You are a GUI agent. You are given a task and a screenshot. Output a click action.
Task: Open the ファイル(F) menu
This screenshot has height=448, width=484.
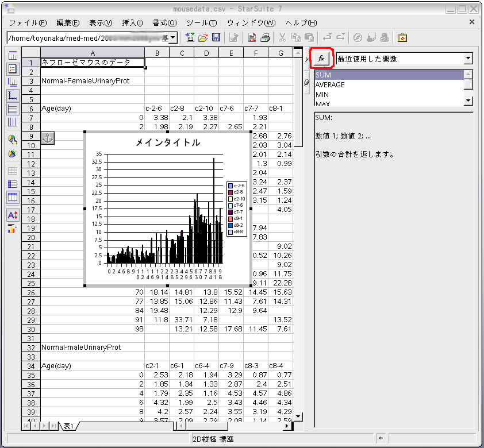point(28,23)
